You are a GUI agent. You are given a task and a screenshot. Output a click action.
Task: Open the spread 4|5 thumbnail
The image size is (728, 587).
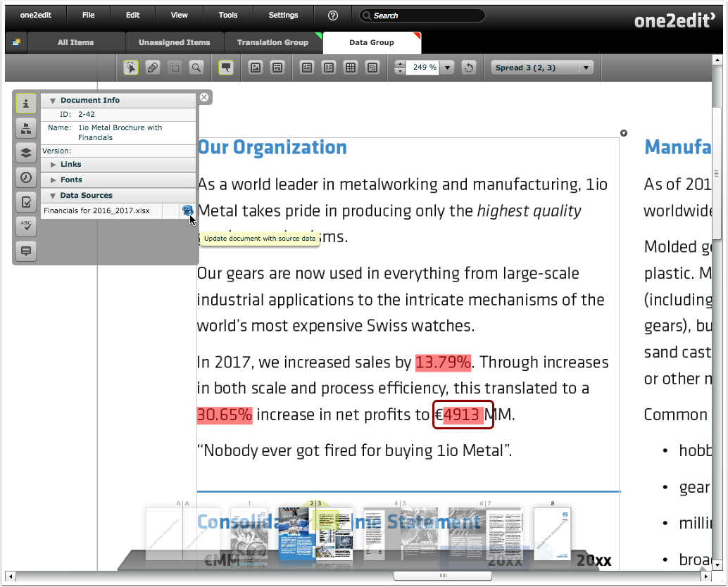click(400, 534)
